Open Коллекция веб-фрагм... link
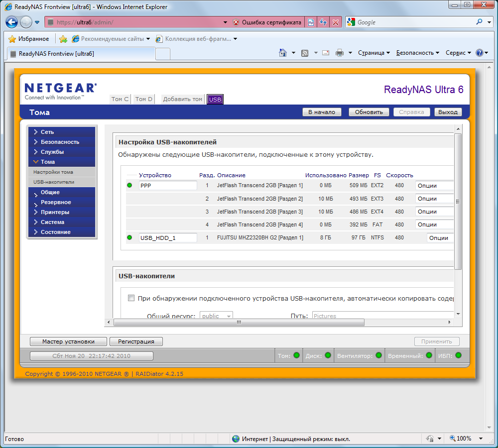This screenshot has width=498, height=448. (x=196, y=39)
